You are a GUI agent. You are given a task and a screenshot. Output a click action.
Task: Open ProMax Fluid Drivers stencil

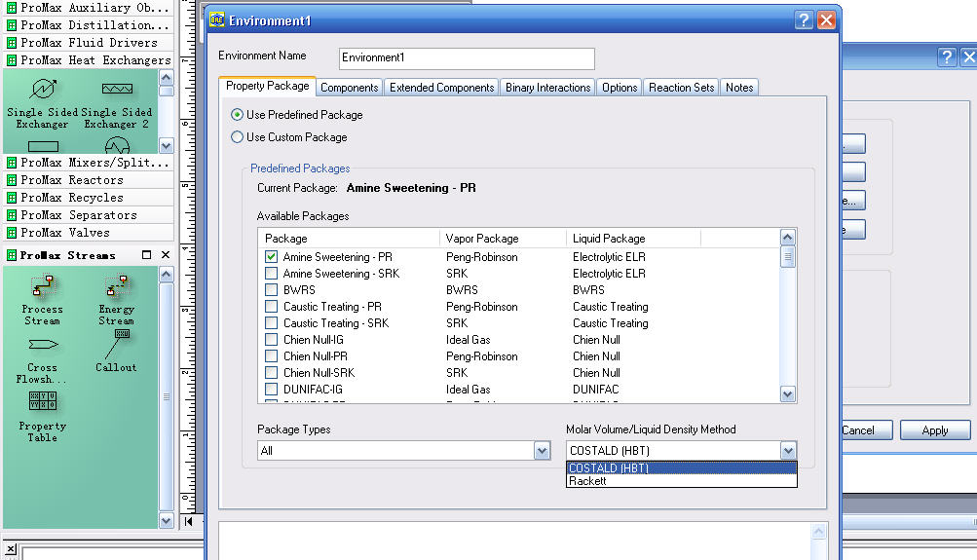tap(89, 42)
